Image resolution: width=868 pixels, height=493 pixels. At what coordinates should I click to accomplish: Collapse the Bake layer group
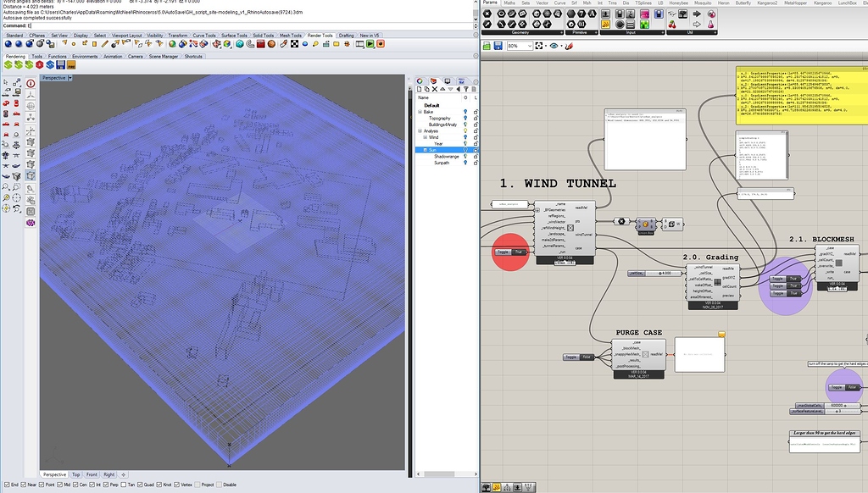[x=420, y=112]
